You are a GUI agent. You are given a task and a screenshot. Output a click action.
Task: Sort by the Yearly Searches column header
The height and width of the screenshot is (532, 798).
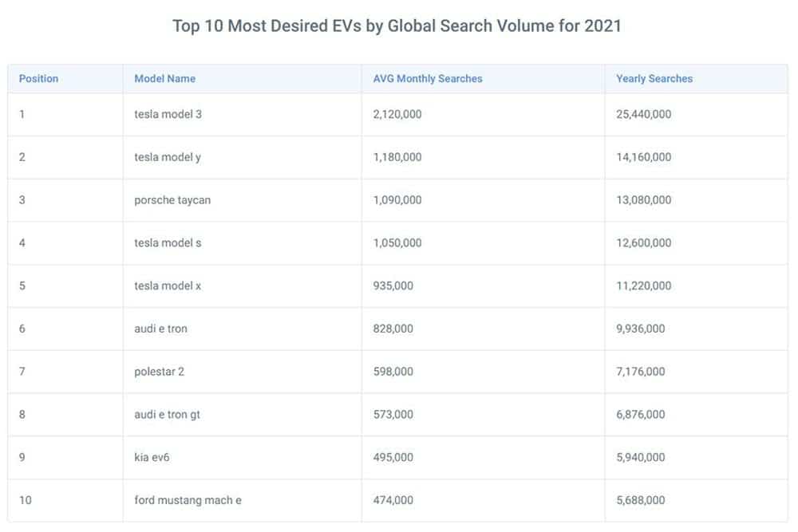coord(653,78)
